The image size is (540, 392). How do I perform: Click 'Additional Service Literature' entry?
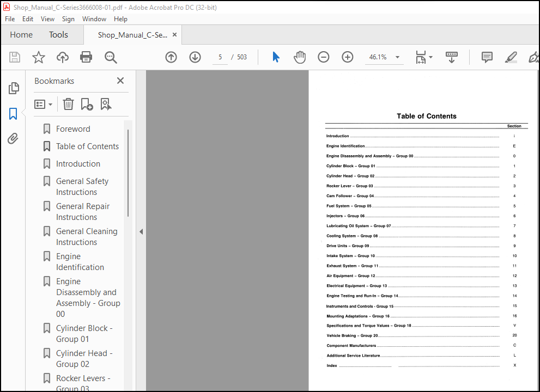tap(353, 356)
